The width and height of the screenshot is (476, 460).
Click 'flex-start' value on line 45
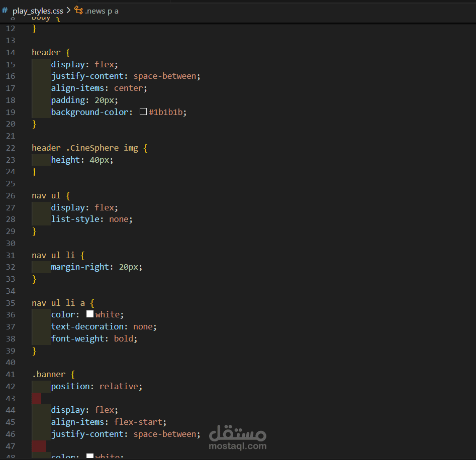click(138, 422)
